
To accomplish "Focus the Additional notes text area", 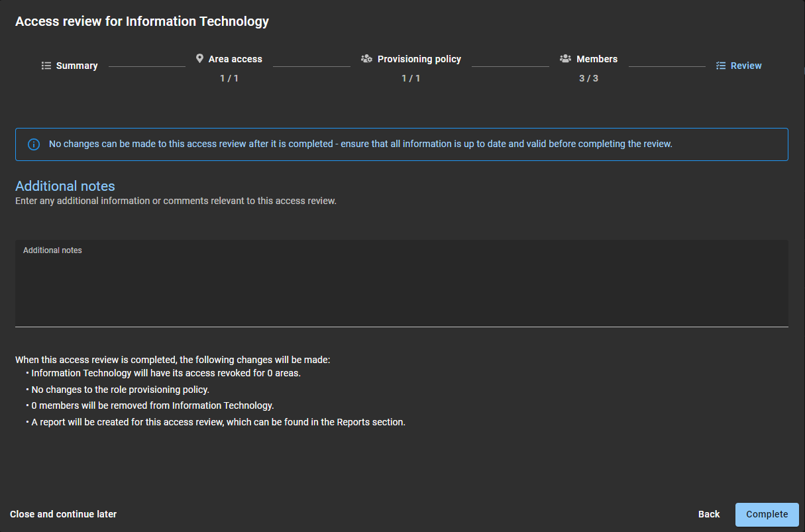I will [402, 288].
